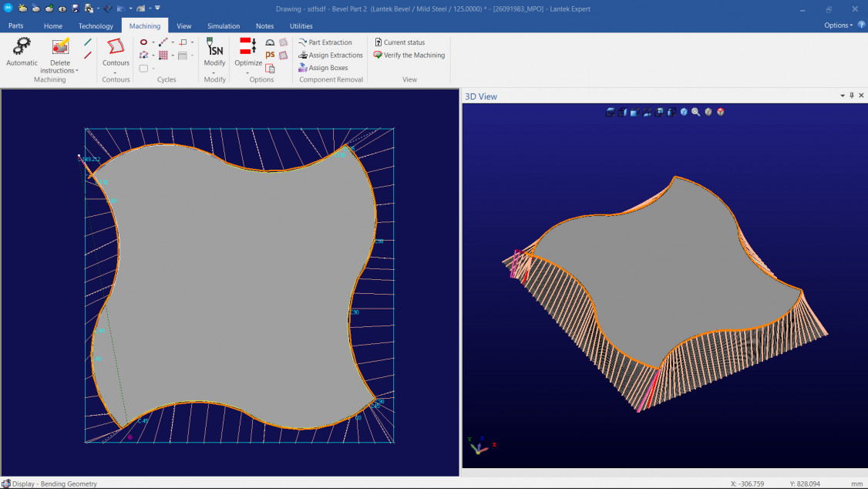Open the Technology ribbon tab
868x489 pixels.
96,26
